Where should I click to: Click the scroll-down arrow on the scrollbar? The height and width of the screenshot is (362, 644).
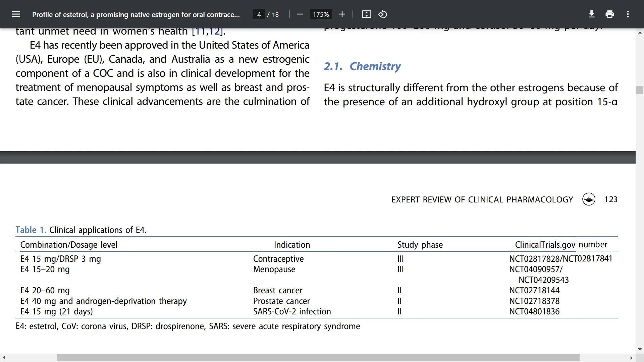640,349
